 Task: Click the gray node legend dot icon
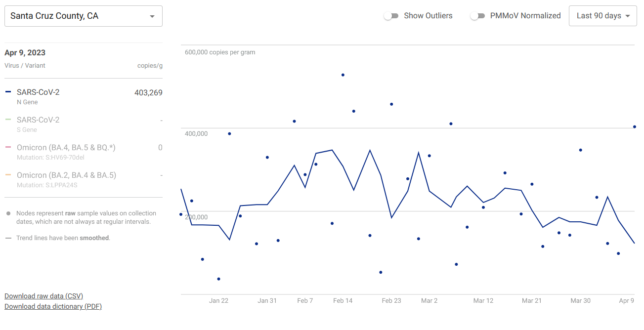8,213
